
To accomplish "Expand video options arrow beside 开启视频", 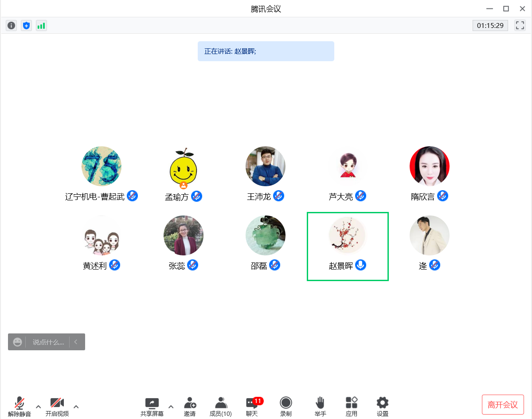I will point(76,407).
